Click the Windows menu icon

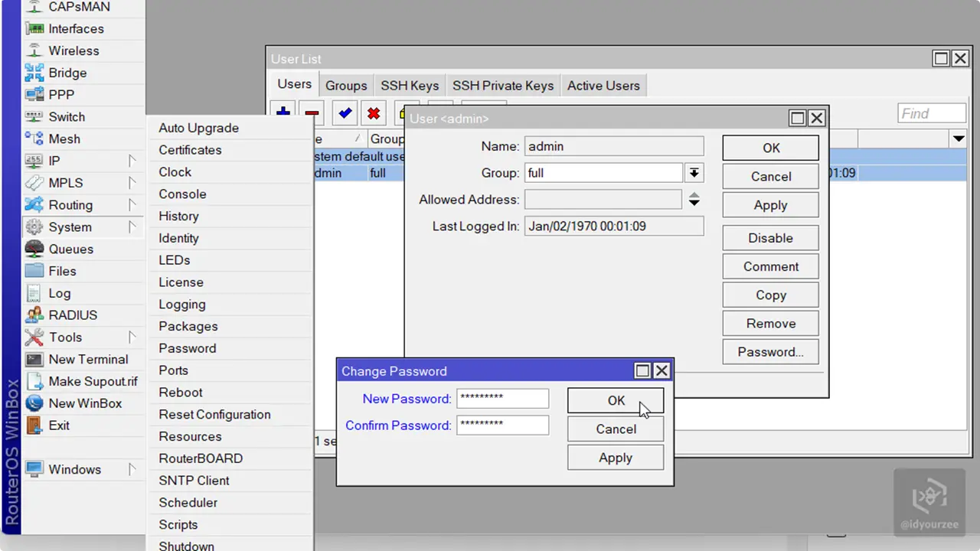(34, 469)
